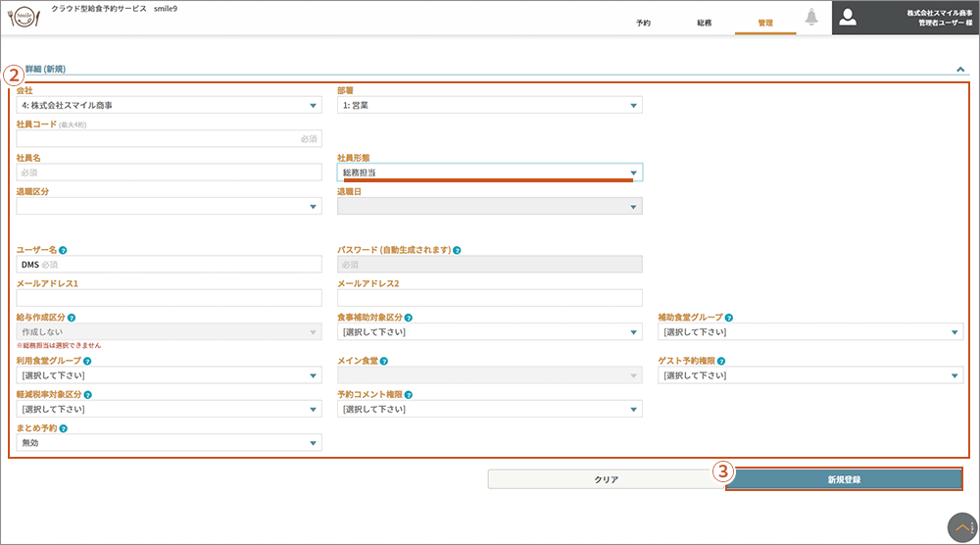Open help icon next to 利用食堂グループ
980x545 pixels.
[x=87, y=362]
